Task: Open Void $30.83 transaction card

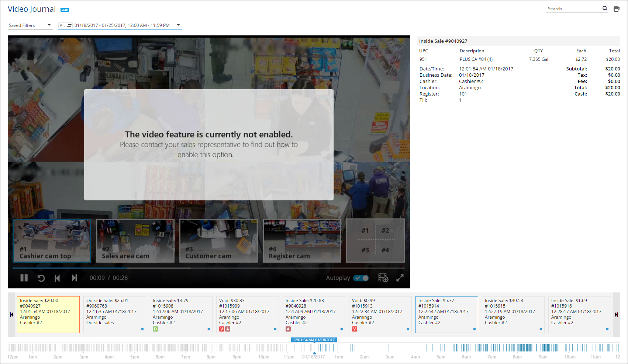Action: coord(248,315)
